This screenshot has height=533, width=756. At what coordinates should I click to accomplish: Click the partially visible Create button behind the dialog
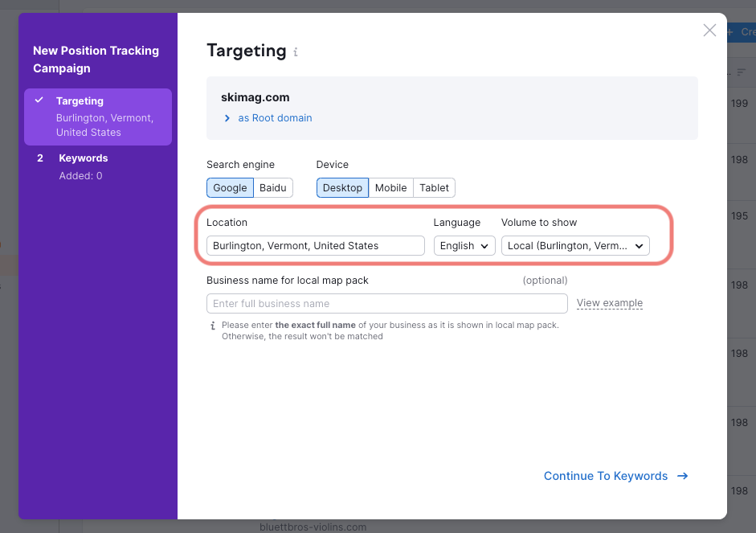point(743,32)
